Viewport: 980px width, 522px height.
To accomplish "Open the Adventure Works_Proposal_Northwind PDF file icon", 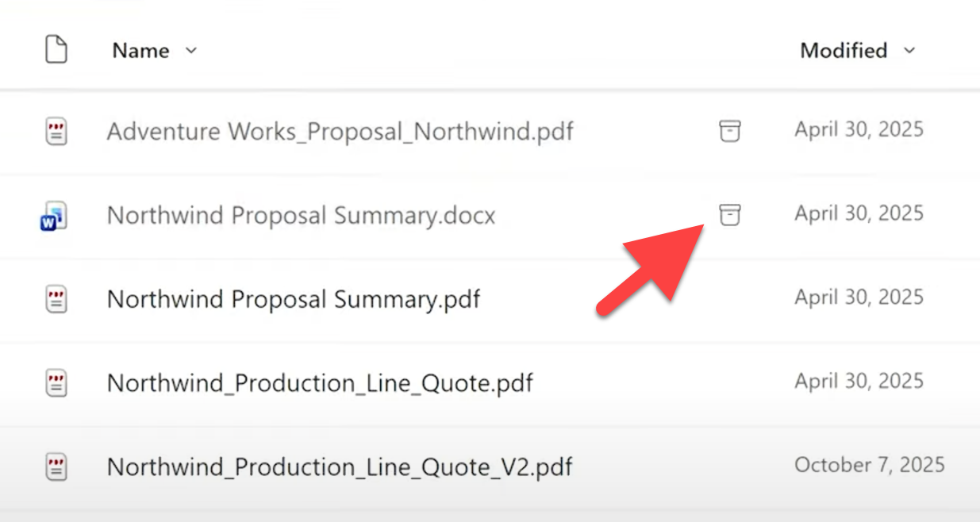I will [56, 131].
